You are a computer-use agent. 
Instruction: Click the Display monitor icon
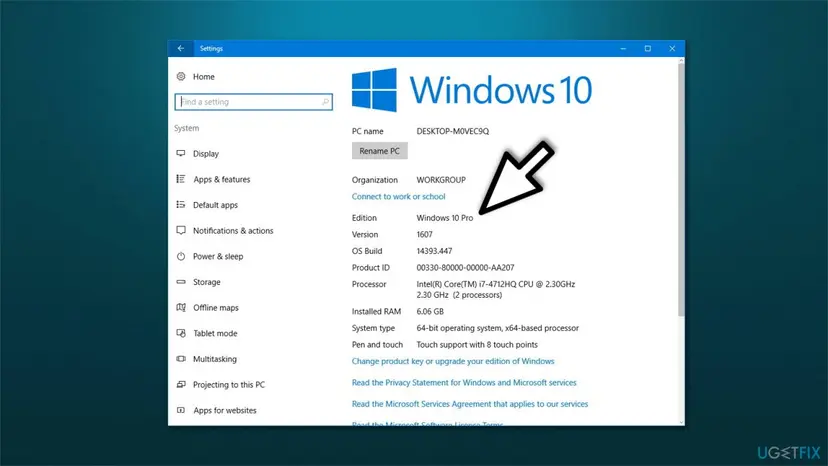181,153
